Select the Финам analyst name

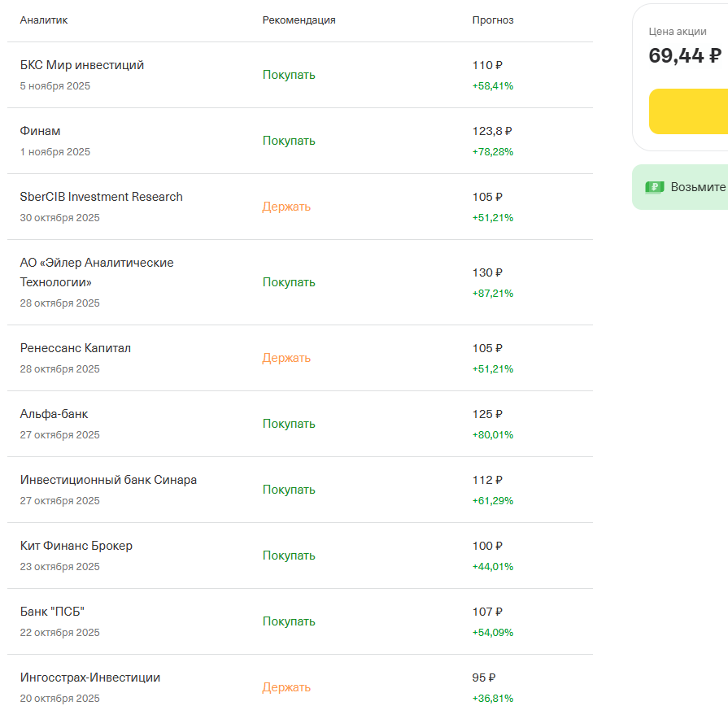(x=41, y=131)
